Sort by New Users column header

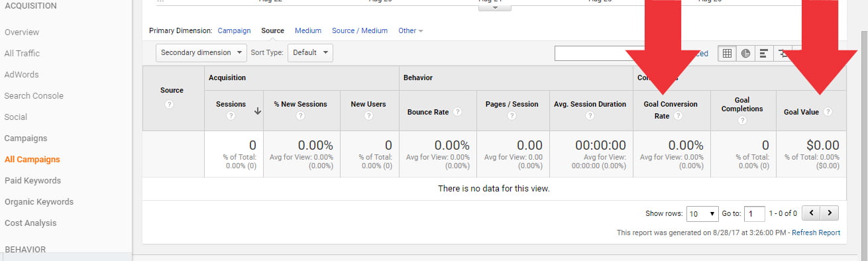point(368,104)
